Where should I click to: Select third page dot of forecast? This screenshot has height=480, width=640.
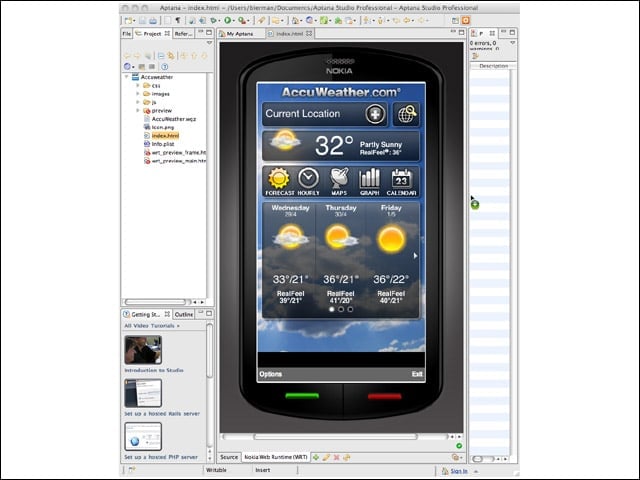pos(350,309)
